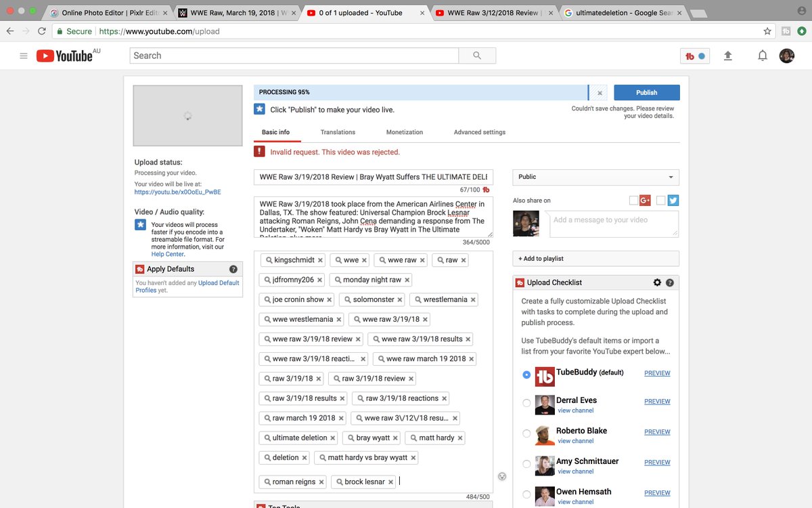
Task: Remove the solomonster tag
Action: click(400, 299)
